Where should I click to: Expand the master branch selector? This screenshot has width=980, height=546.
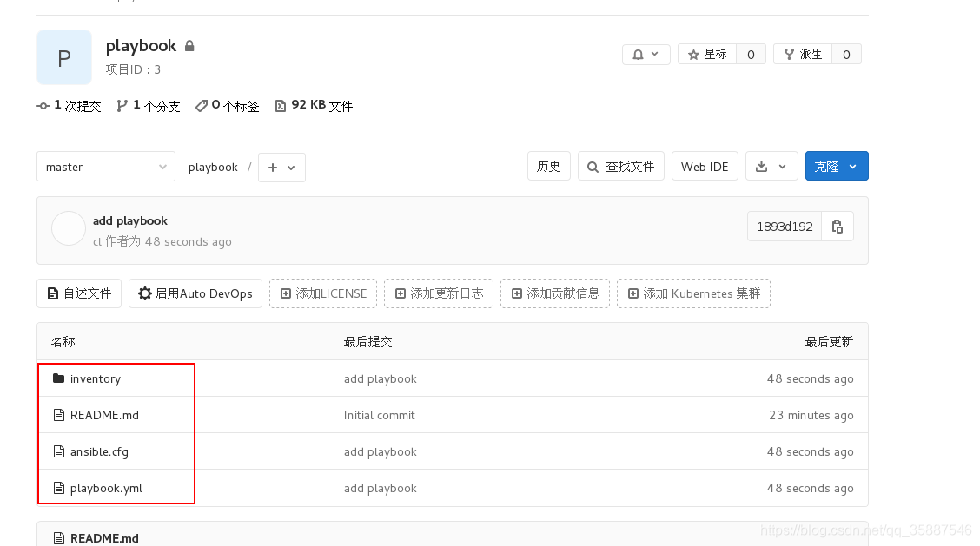point(105,166)
